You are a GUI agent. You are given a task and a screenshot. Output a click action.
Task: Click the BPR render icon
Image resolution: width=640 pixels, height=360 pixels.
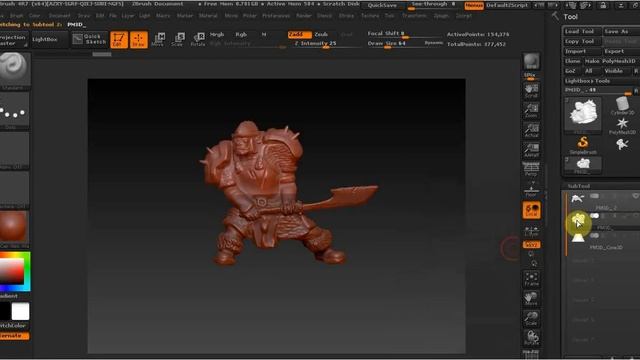click(x=531, y=62)
